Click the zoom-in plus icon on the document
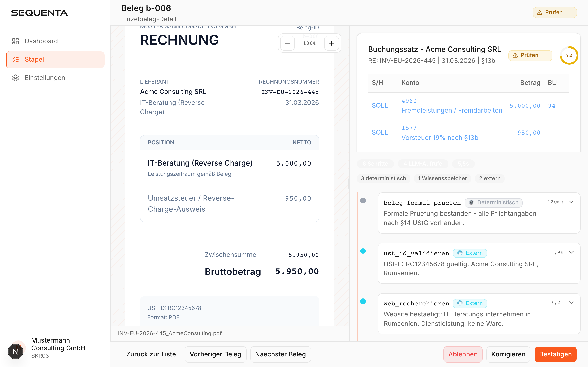Viewport: 588px width, 367px height. click(x=332, y=43)
